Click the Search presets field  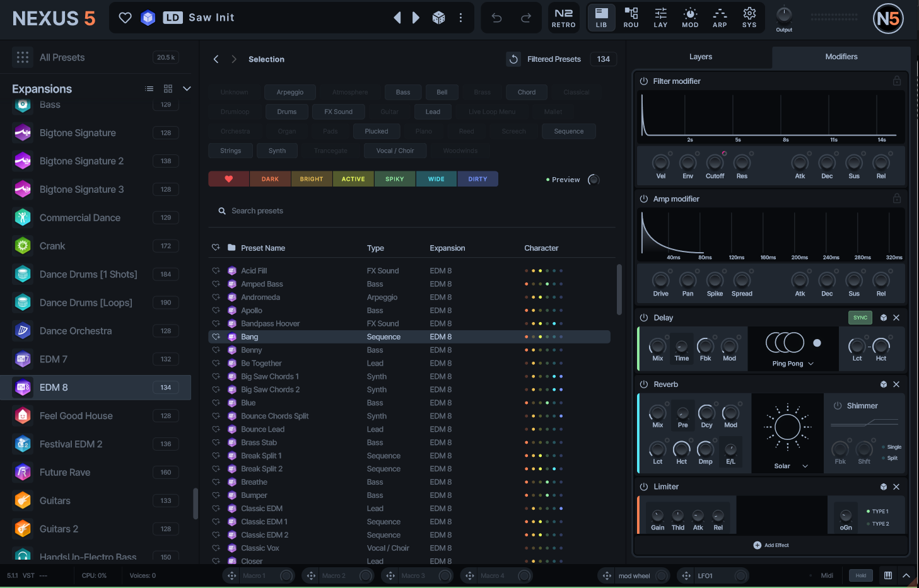pyautogui.click(x=412, y=211)
